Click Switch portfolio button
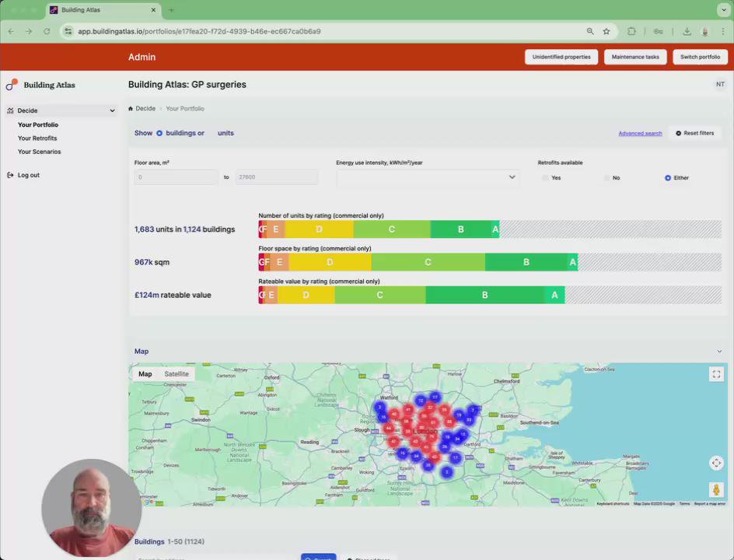The image size is (734, 560). (700, 57)
